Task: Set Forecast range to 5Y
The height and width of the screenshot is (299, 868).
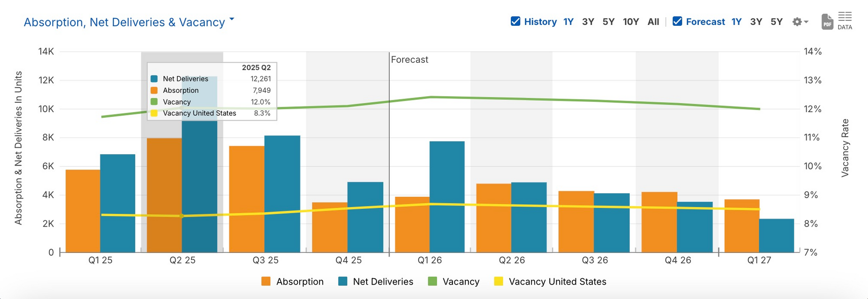Action: point(776,22)
